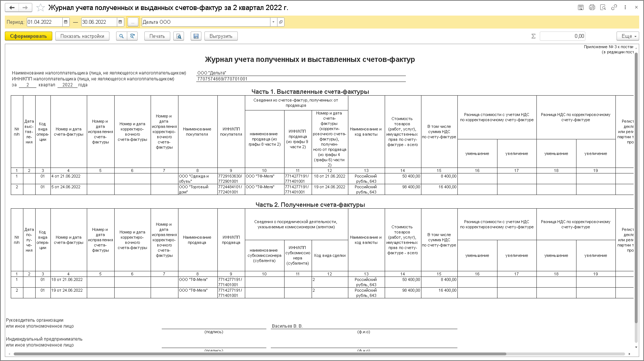Open the Дельта ООО organization card icon

pos(281,22)
